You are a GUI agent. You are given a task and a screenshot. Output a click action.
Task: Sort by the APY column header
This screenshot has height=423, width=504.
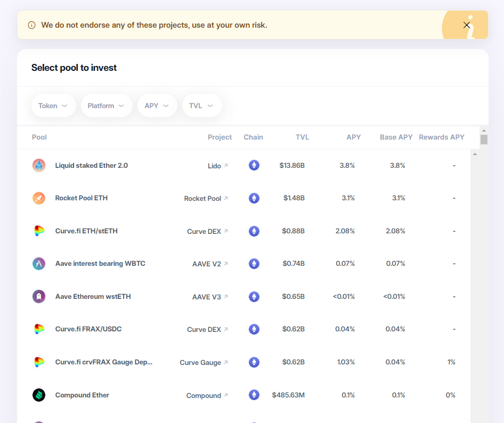[354, 137]
